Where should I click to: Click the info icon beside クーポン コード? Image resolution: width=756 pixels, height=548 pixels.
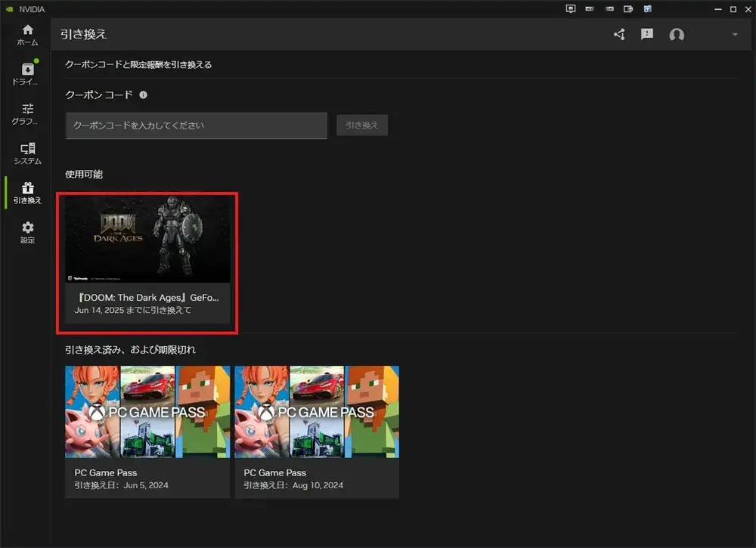pos(143,94)
